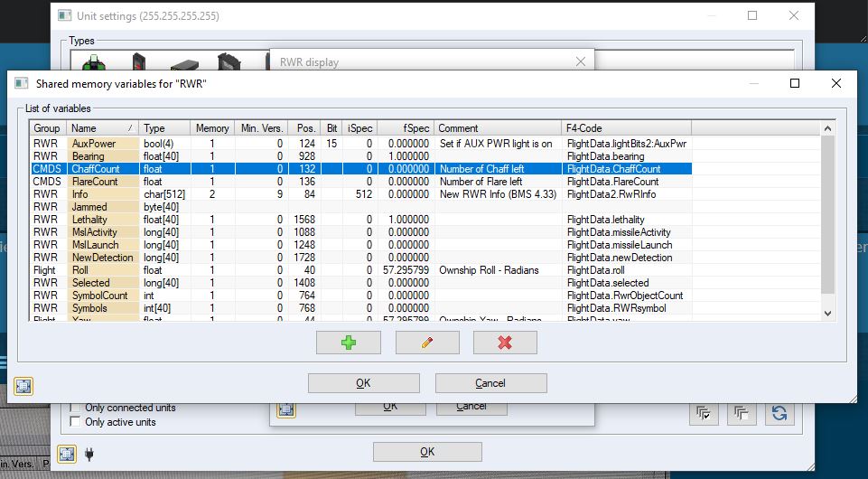The image size is (868, 479).
Task: Sort by the Group column header
Action: (48, 128)
